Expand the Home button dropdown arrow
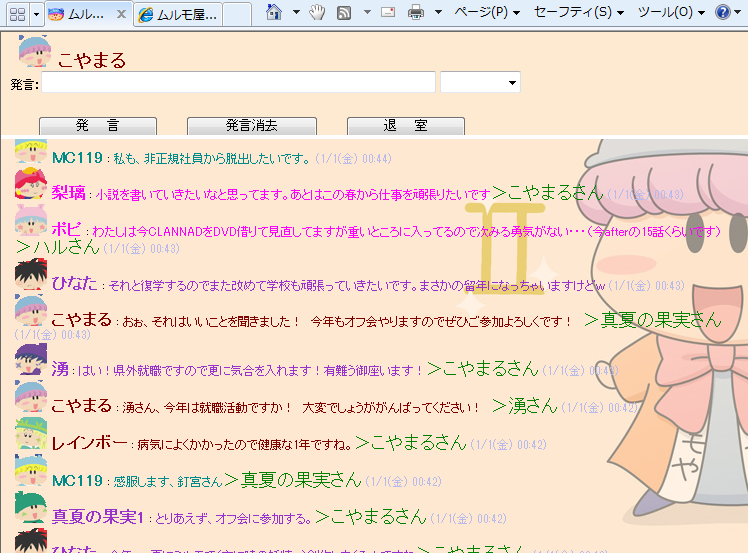Viewport: 748px width, 553px height. click(x=296, y=11)
